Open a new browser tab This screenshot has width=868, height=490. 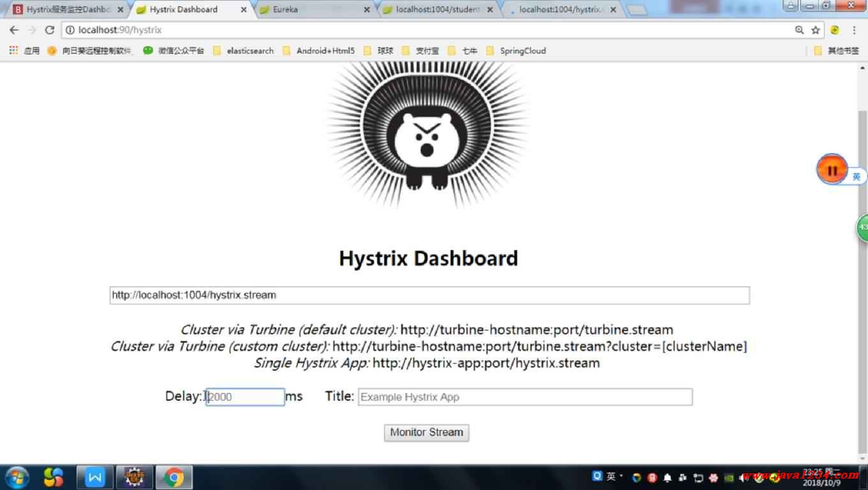[636, 10]
